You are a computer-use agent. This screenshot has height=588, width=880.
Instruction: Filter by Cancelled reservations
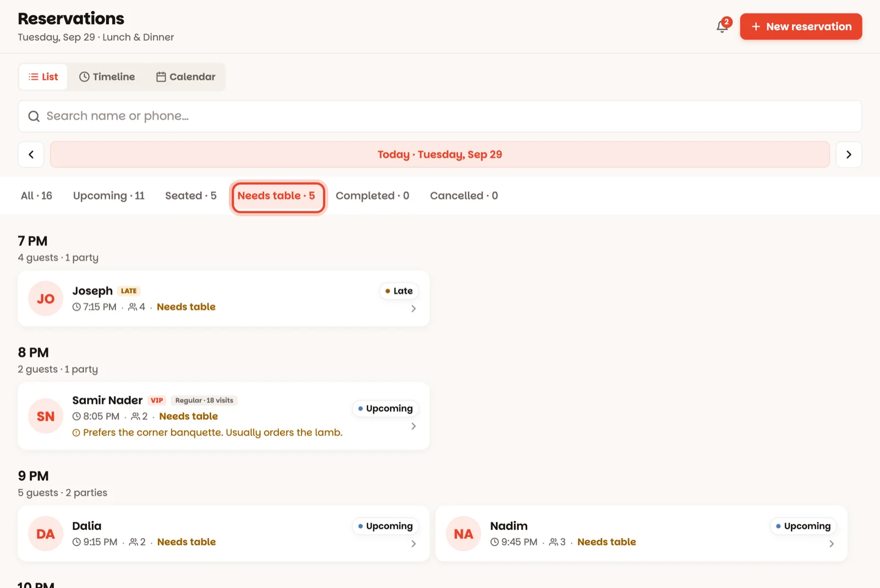(464, 196)
